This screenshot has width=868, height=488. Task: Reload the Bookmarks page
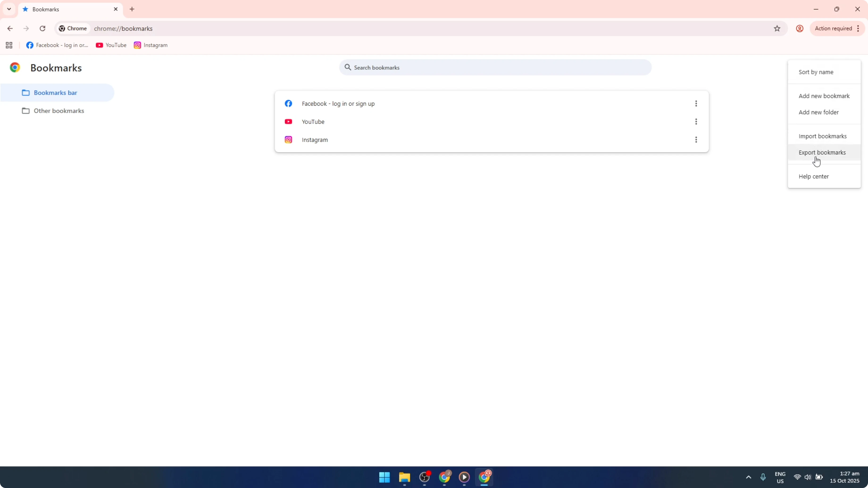[42, 29]
